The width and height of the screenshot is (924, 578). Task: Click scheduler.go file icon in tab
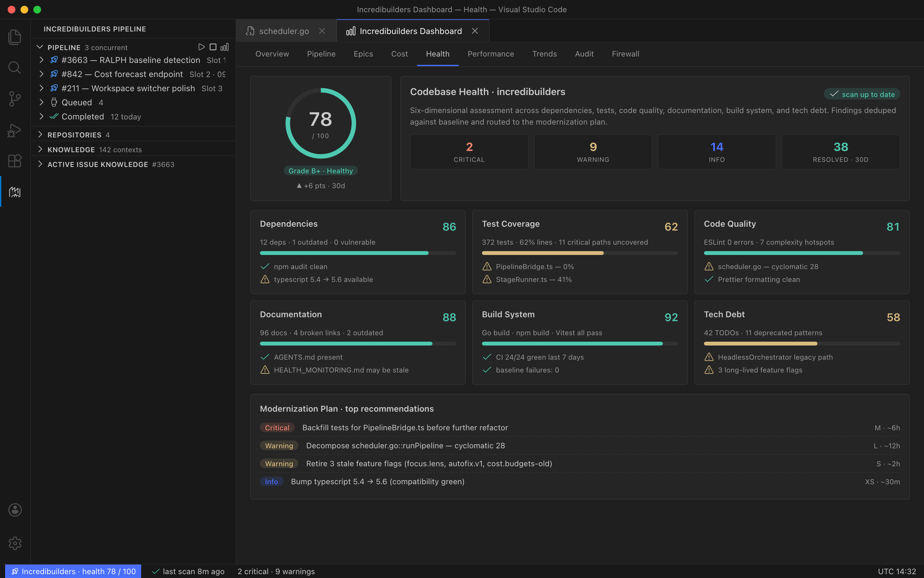point(250,31)
